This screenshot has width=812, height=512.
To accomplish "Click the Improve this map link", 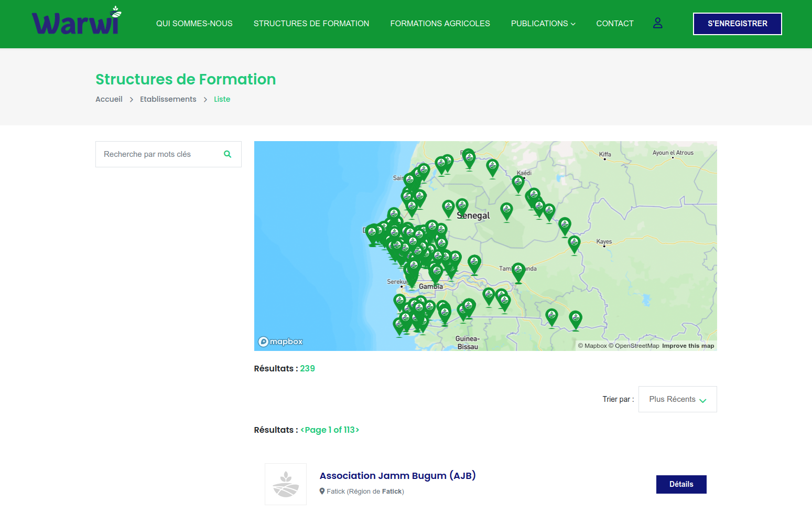I will coord(688,346).
